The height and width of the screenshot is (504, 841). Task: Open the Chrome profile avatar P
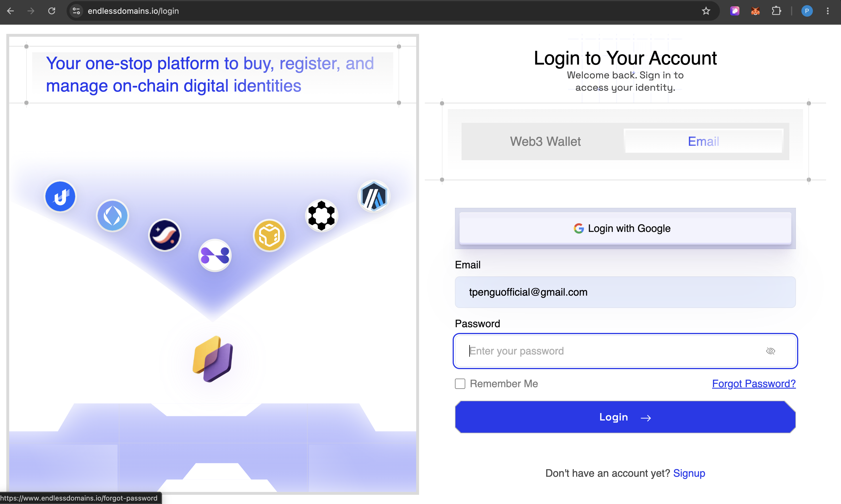tap(807, 11)
